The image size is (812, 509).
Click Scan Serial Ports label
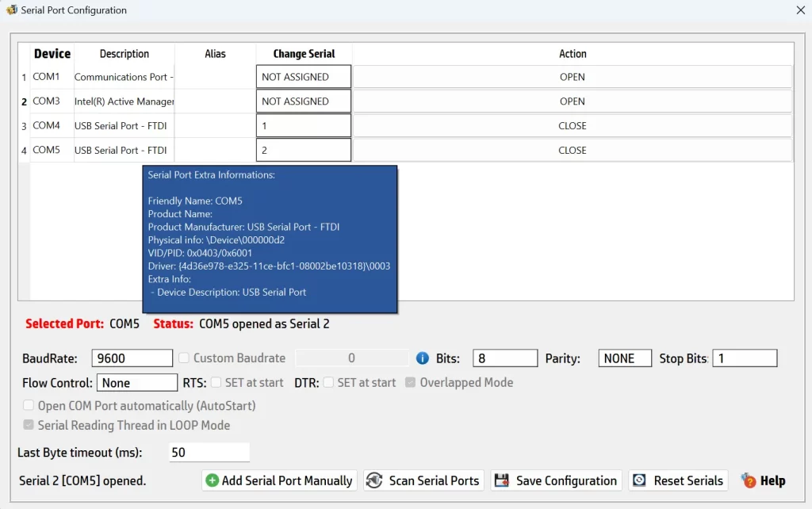point(434,480)
